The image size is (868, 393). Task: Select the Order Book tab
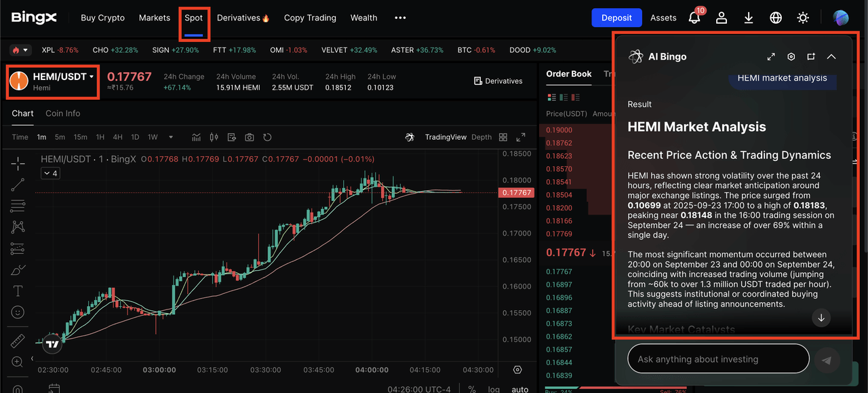point(569,74)
